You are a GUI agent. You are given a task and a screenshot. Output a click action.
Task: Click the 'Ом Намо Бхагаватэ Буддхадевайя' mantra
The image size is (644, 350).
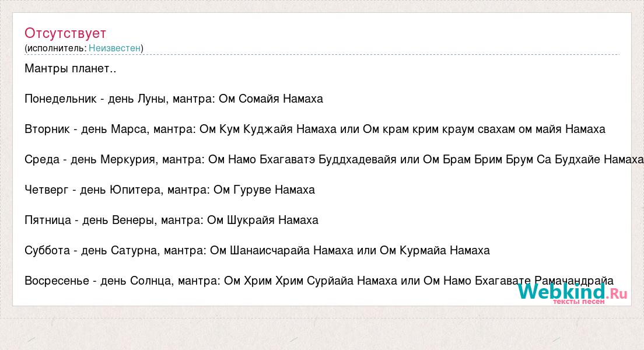(300, 159)
